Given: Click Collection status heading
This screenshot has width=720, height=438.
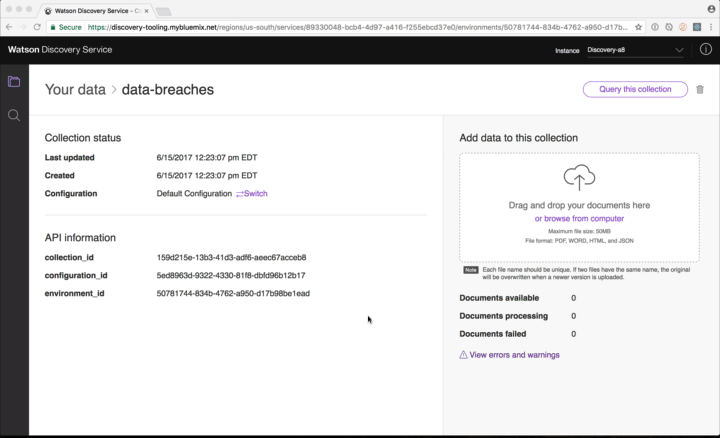Looking at the screenshot, I should pos(83,138).
